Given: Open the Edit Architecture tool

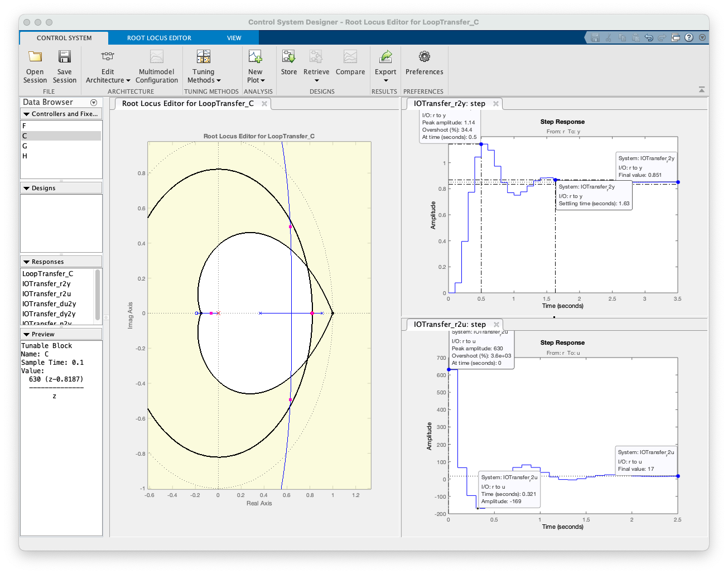Looking at the screenshot, I should click(x=108, y=67).
